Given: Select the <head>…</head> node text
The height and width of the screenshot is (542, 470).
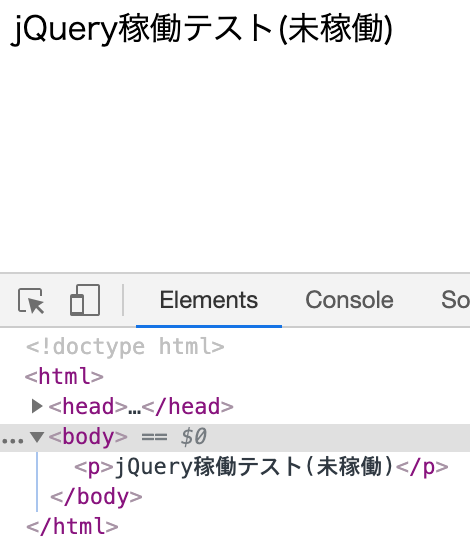Looking at the screenshot, I should [x=141, y=406].
